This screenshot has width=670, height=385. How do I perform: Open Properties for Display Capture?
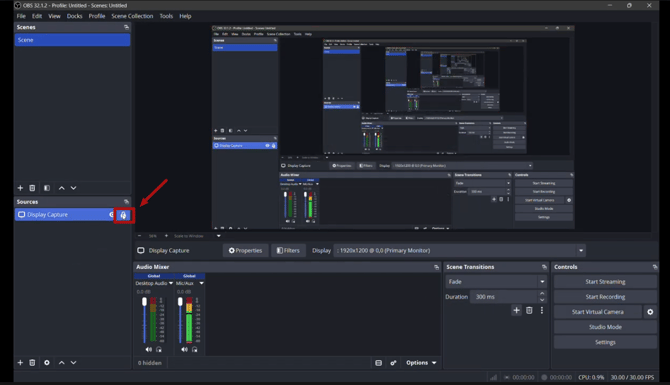coord(245,251)
